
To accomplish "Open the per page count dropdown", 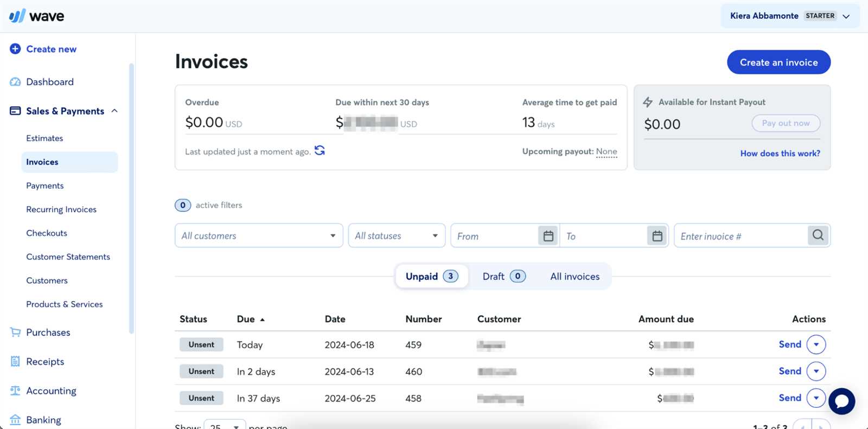I will 225,424.
